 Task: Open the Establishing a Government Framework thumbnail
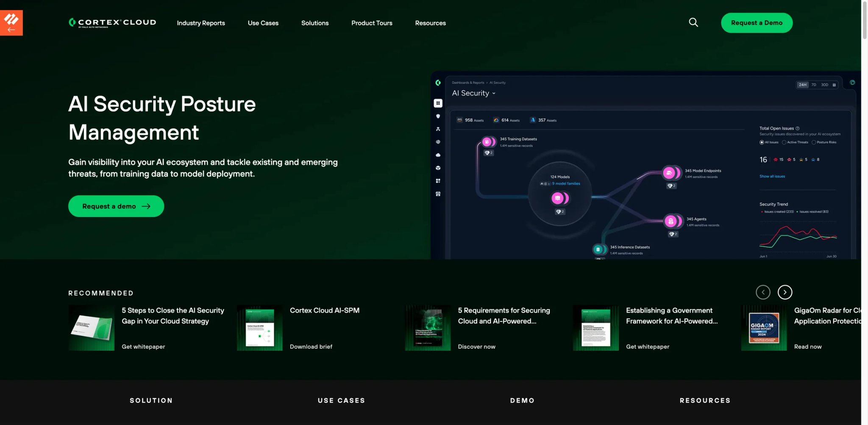coord(595,328)
